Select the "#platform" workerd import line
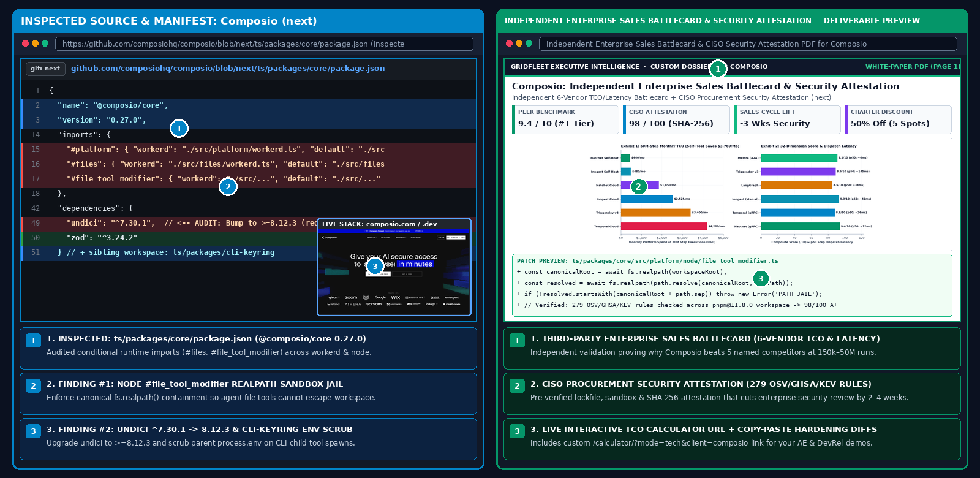The width and height of the screenshot is (980, 478). point(249,150)
